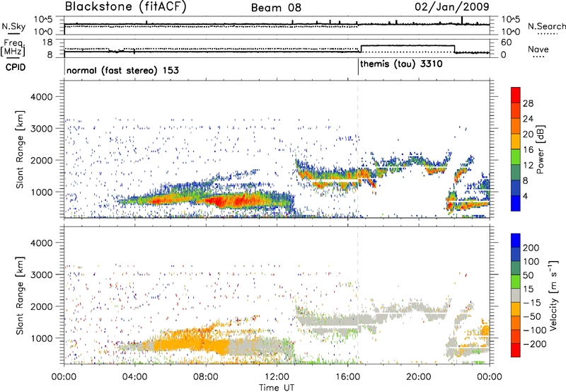Image resolution: width=566 pixels, height=392 pixels.
Task: Click the 'Power [dB]' colorbar label
Action: click(x=540, y=149)
